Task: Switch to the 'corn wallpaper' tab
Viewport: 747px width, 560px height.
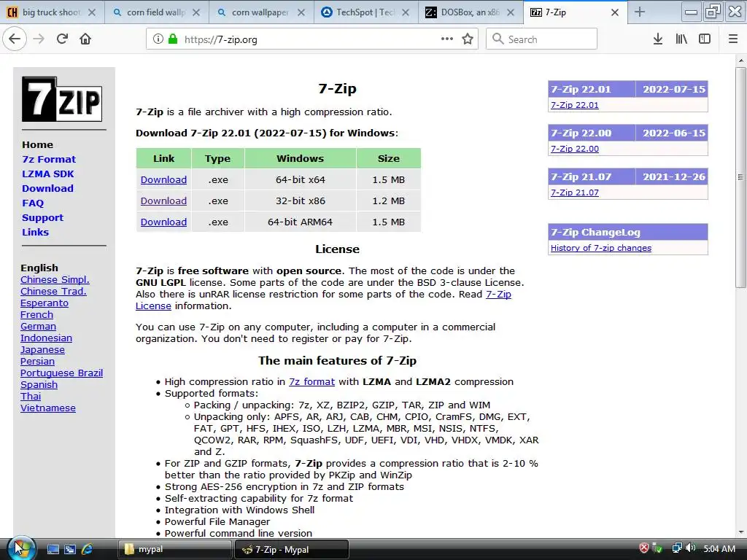Action: 261,12
